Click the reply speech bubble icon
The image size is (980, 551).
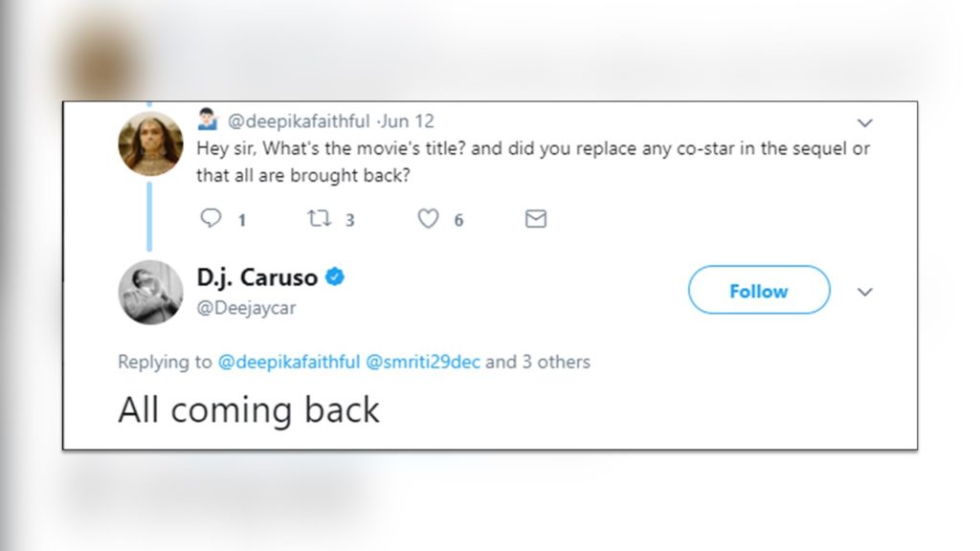[211, 219]
